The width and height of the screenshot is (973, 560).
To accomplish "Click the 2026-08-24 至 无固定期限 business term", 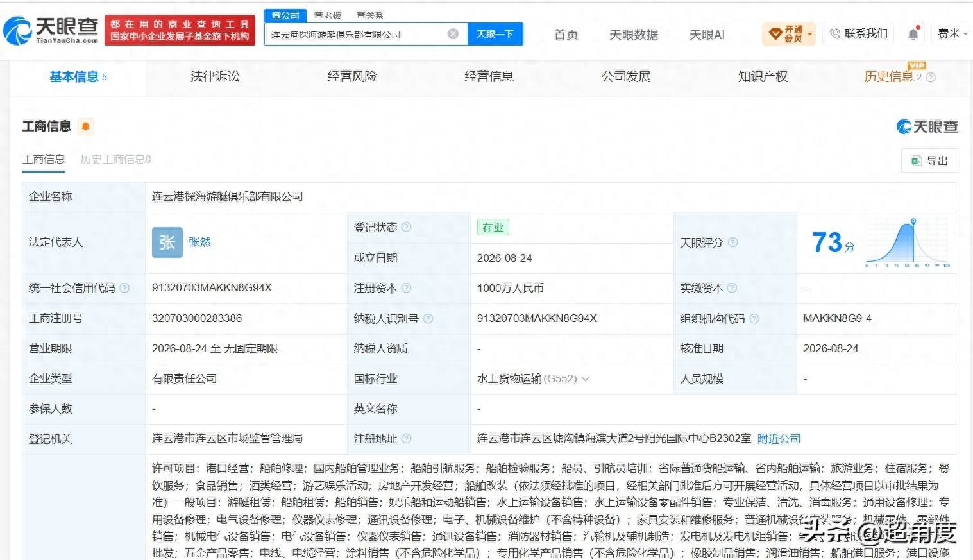I will point(215,348).
